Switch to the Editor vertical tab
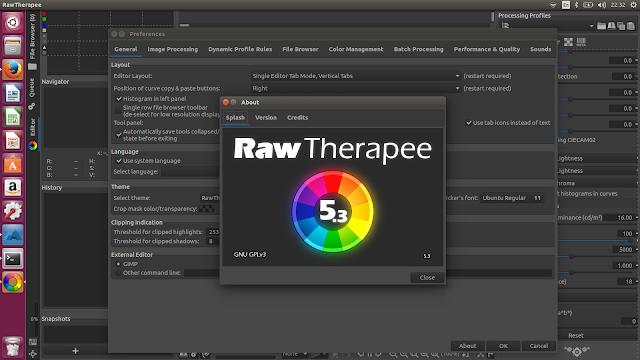The height and width of the screenshot is (360, 640). 33,127
